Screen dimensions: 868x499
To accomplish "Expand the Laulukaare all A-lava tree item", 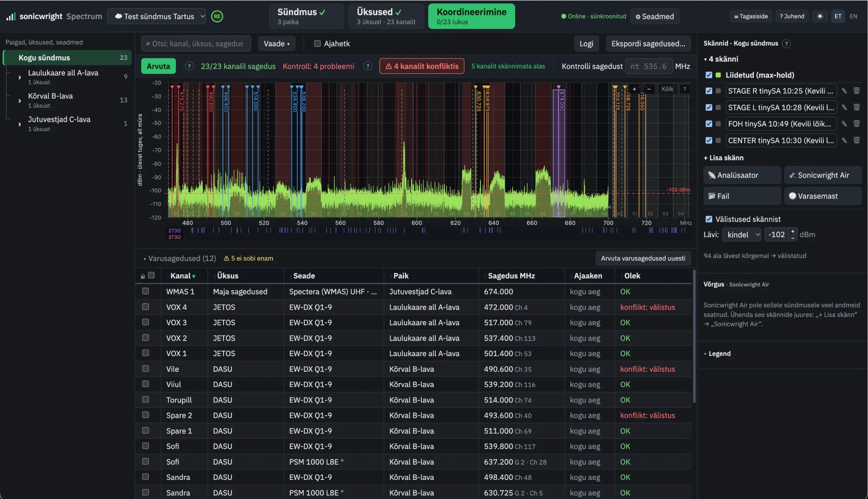I will [20, 77].
